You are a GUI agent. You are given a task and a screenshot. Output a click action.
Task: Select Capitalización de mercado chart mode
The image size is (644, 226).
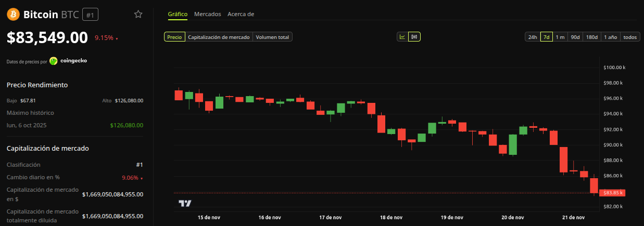pos(219,37)
